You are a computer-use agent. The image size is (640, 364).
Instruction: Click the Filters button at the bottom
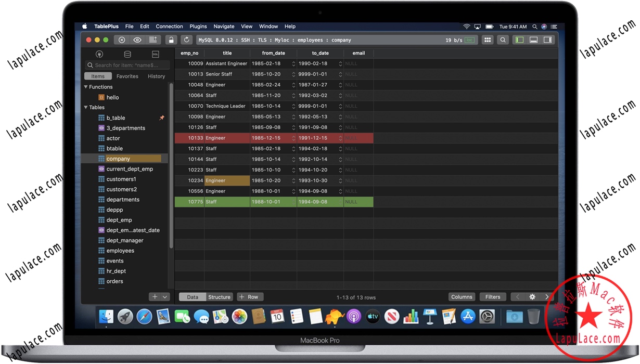pyautogui.click(x=492, y=296)
